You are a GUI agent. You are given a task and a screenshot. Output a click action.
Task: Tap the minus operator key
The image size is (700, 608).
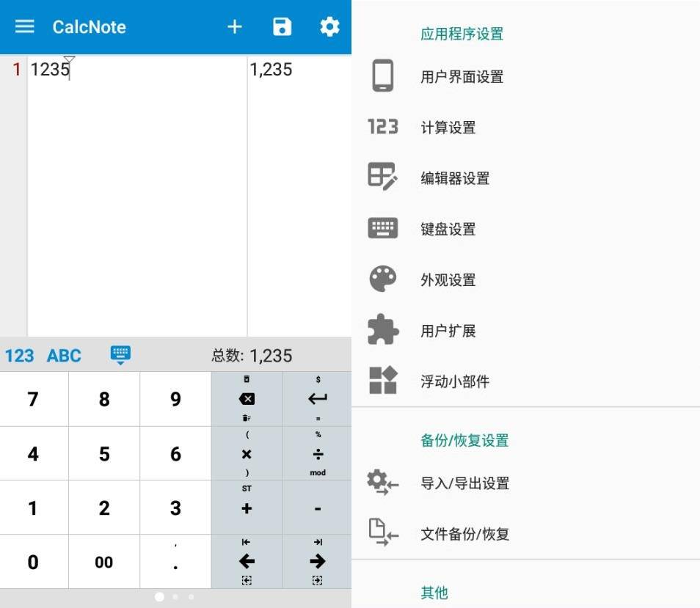(x=318, y=508)
